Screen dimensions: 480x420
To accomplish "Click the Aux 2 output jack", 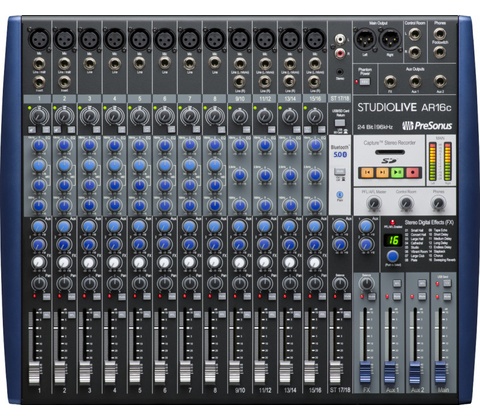I will coord(440,81).
